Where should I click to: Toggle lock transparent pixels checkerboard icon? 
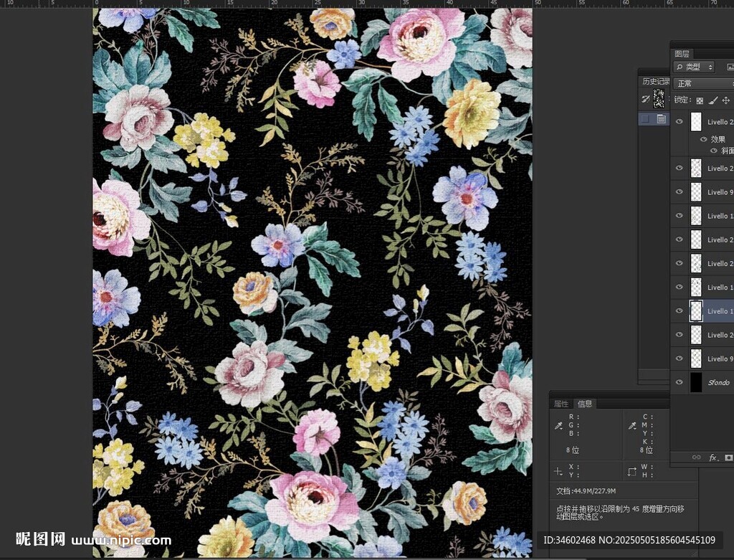tap(700, 100)
